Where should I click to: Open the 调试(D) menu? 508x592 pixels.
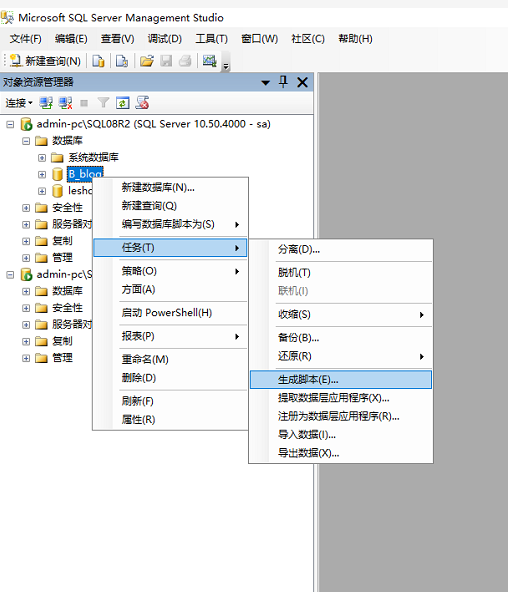click(x=165, y=39)
